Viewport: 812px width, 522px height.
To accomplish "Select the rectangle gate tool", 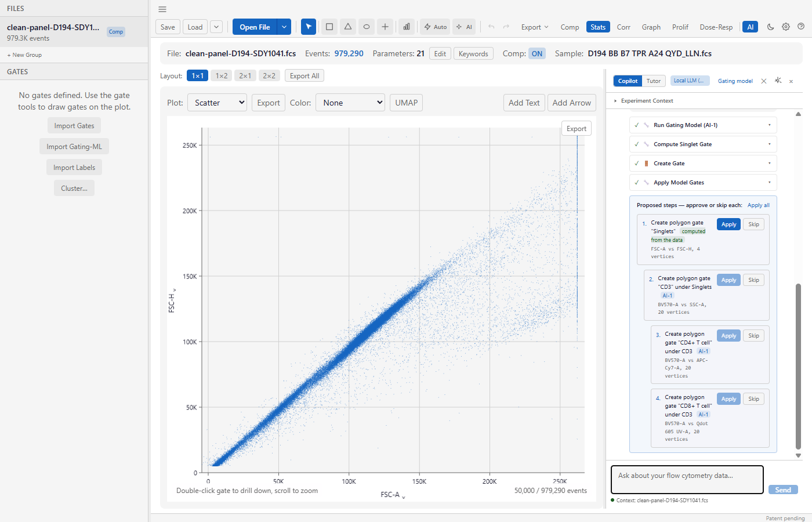I will click(x=329, y=27).
